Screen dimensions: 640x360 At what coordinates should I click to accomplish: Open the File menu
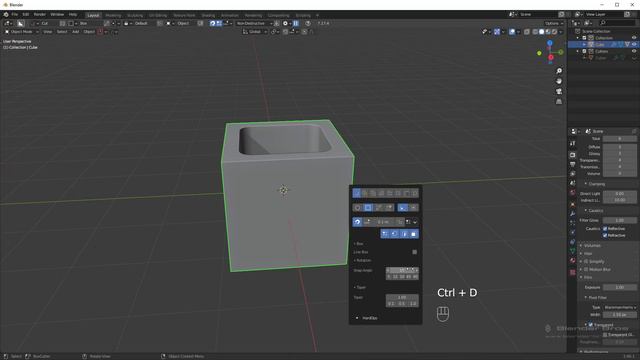14,14
